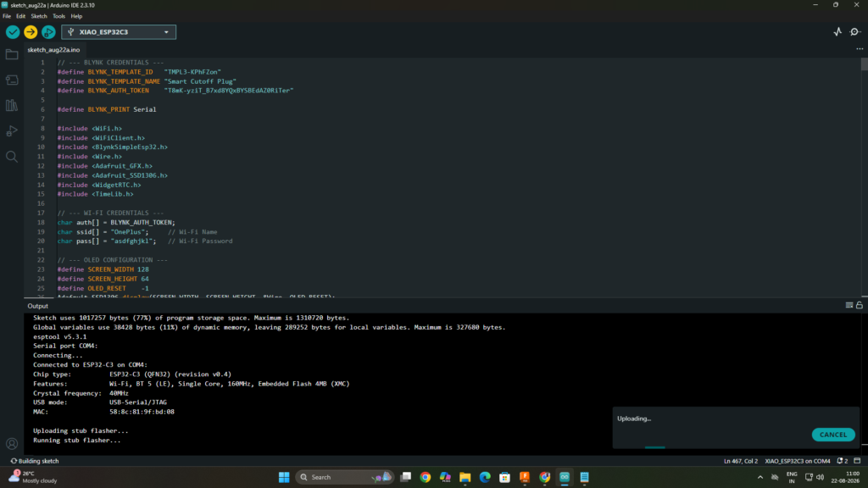This screenshot has width=868, height=488.
Task: Open the Help menu
Action: 76,16
